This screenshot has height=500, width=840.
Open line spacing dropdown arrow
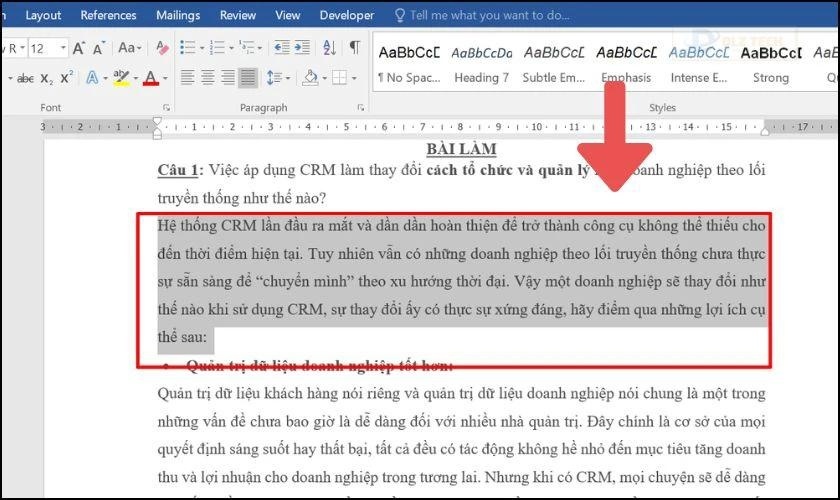pyautogui.click(x=288, y=78)
